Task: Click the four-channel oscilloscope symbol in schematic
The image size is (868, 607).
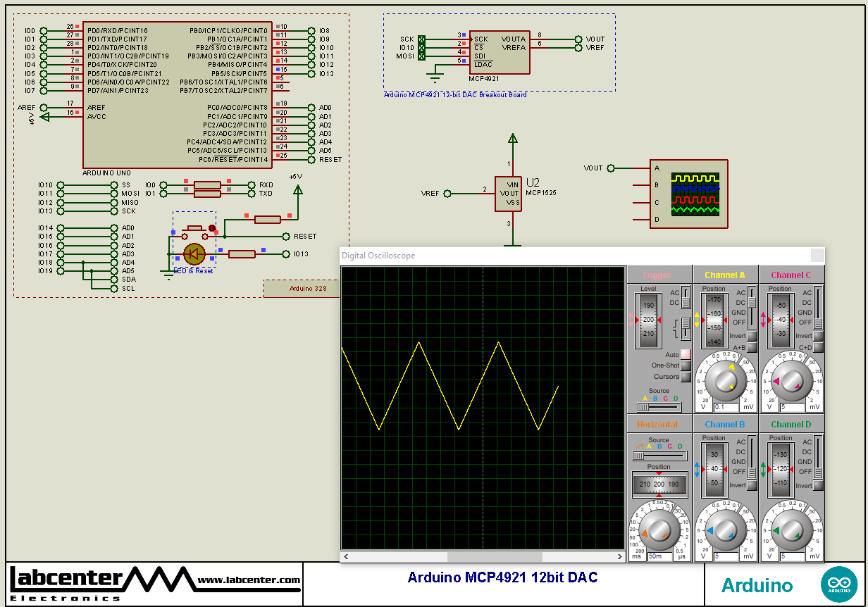Action: tap(688, 194)
